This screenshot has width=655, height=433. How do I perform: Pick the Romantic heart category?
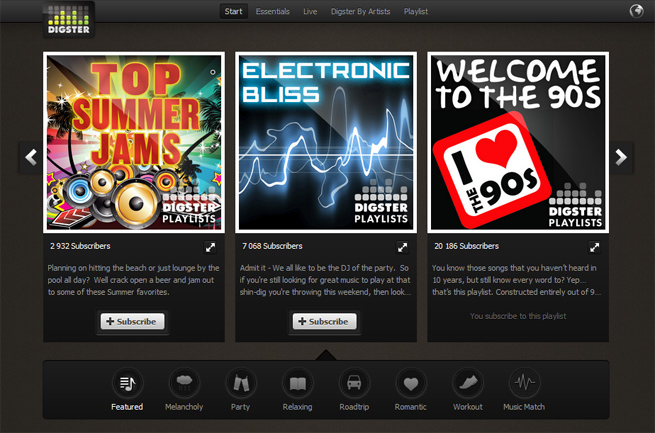[x=410, y=383]
